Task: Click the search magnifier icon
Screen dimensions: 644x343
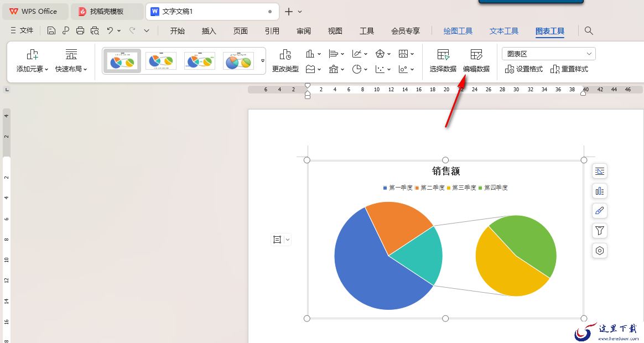Action: click(x=589, y=30)
